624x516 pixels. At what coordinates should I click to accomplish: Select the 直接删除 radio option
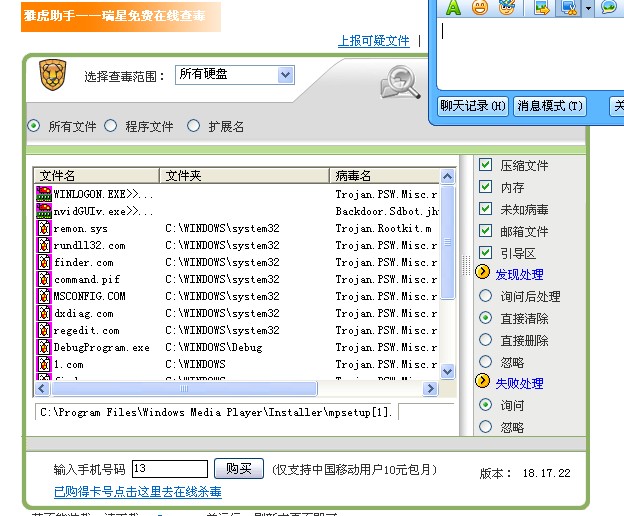(x=486, y=339)
